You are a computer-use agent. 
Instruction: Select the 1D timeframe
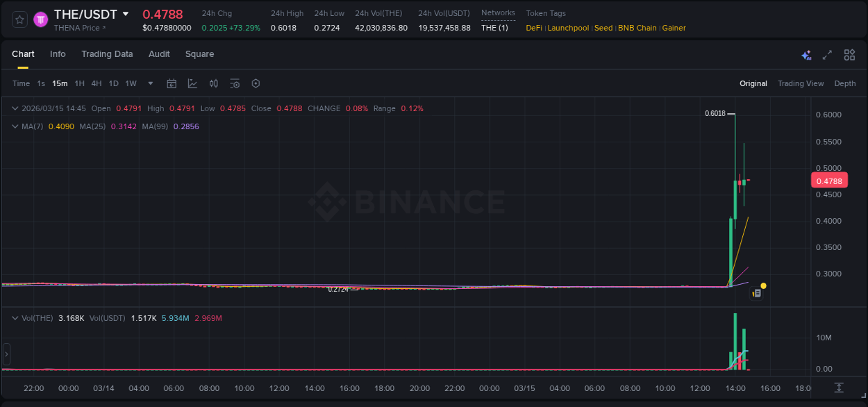tap(113, 83)
